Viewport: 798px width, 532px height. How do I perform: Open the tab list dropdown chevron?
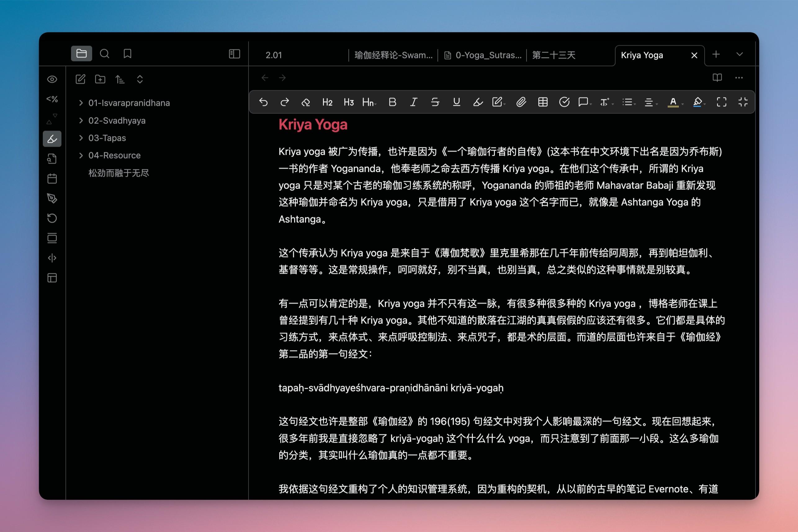click(x=740, y=54)
